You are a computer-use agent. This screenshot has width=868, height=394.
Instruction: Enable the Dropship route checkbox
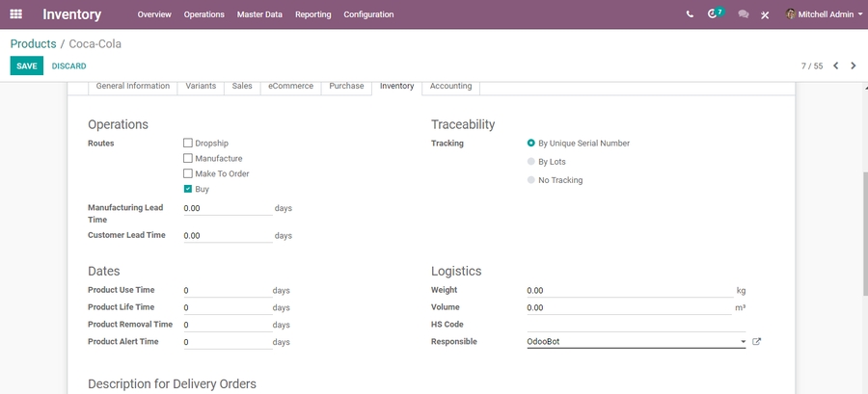188,144
